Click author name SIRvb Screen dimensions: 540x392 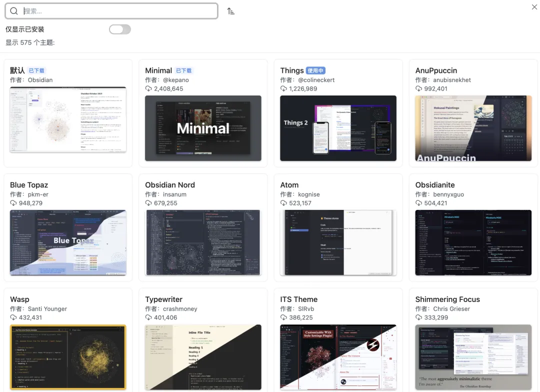306,308
